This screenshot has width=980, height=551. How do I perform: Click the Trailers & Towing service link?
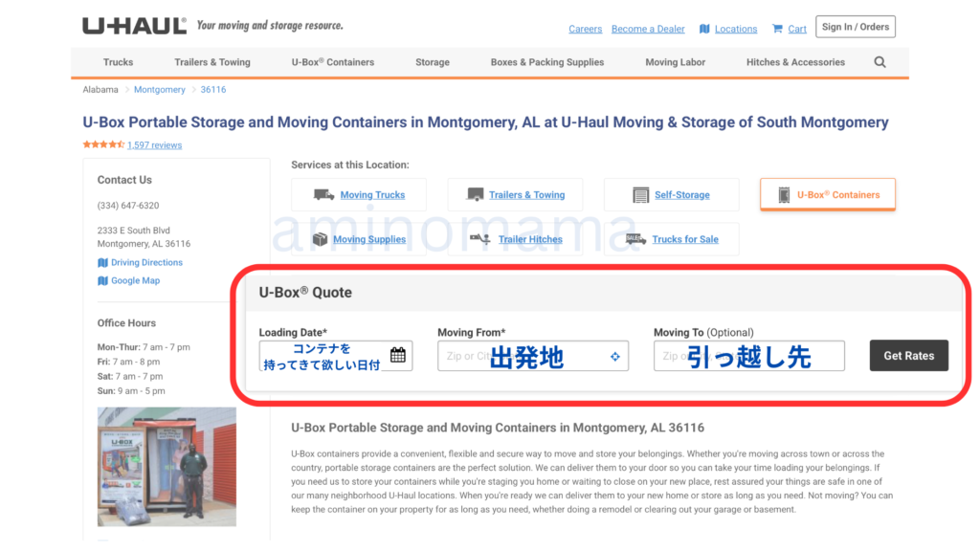click(x=527, y=195)
